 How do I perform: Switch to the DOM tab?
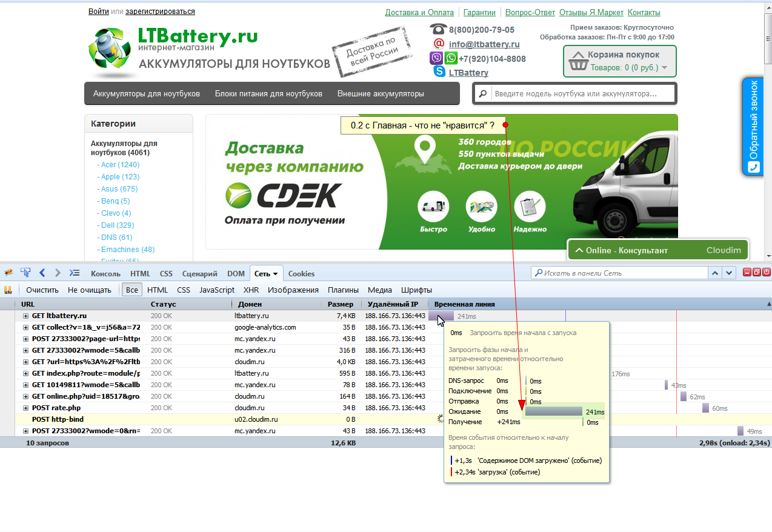point(236,273)
